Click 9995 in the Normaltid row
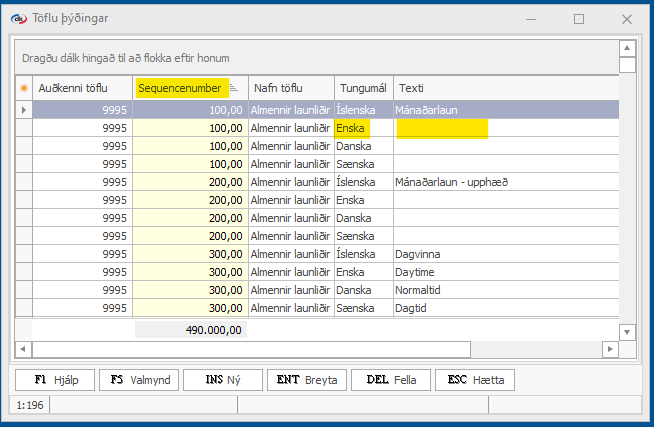Viewport: 654px width, 427px height. coord(83,290)
